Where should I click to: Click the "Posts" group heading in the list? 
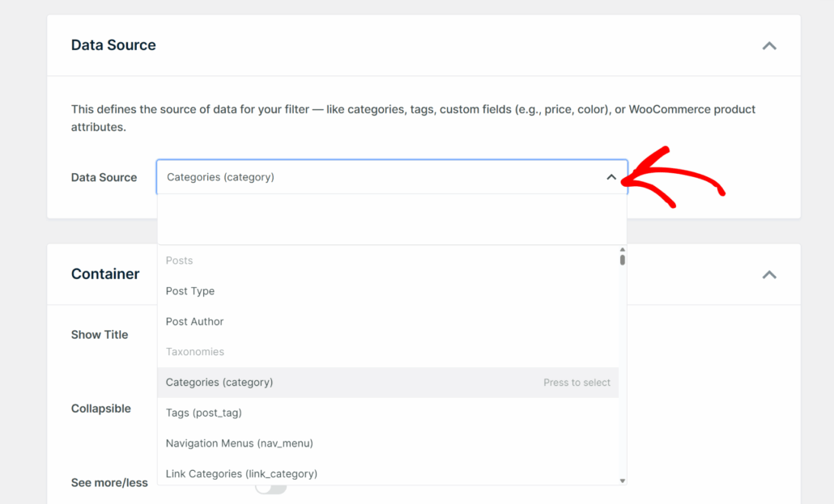(179, 260)
